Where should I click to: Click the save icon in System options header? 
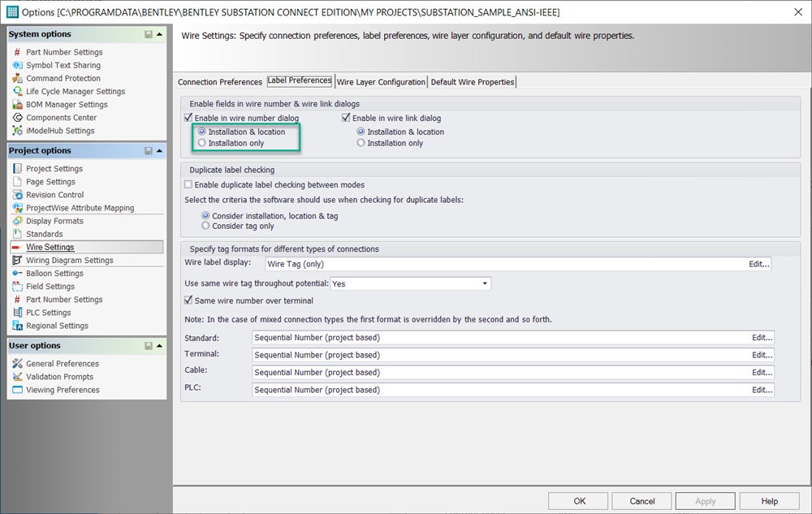(148, 34)
